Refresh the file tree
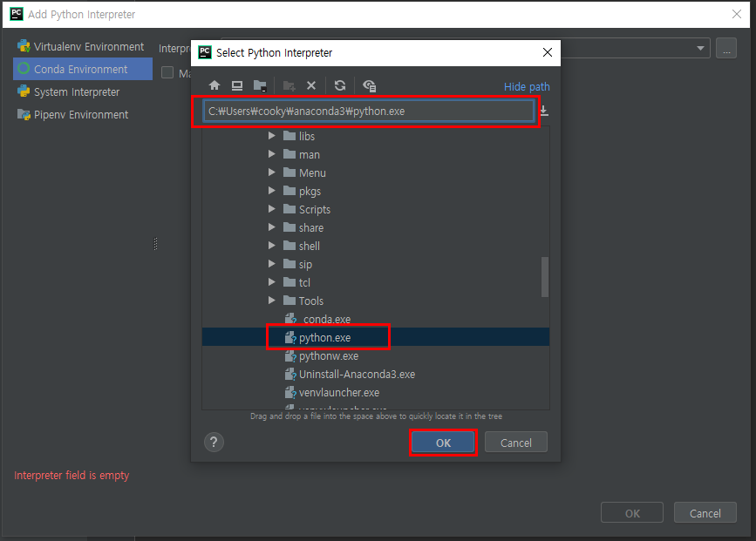The width and height of the screenshot is (756, 541). click(x=340, y=85)
